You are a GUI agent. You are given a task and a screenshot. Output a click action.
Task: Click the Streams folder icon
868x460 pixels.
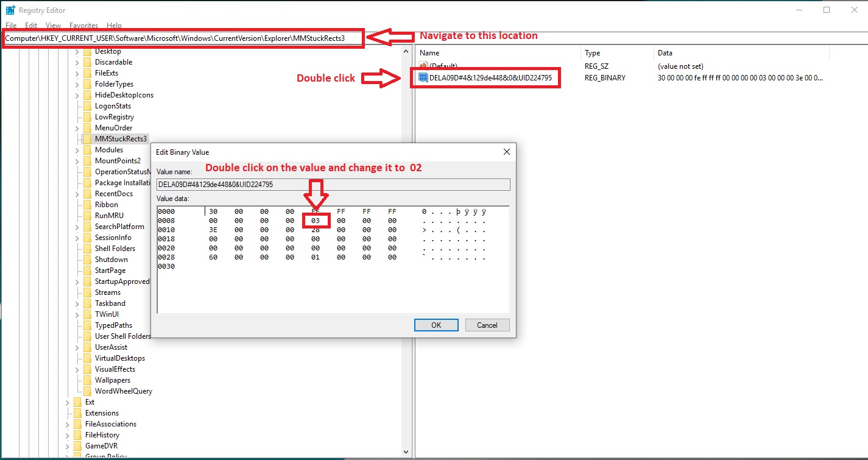[87, 292]
